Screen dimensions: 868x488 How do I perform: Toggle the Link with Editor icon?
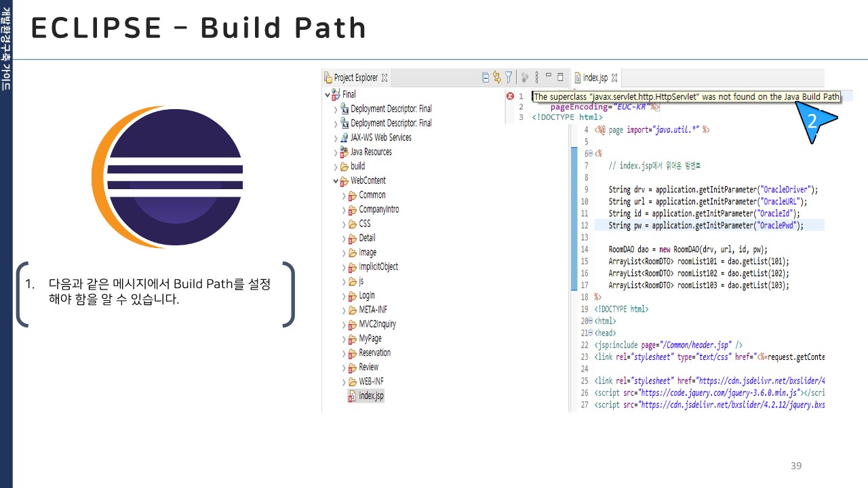[x=497, y=77]
